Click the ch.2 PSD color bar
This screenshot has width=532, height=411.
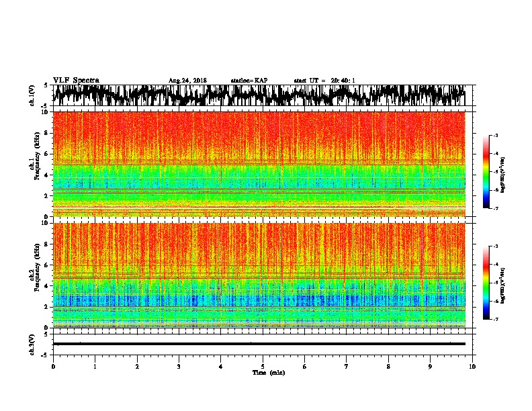[486, 283]
